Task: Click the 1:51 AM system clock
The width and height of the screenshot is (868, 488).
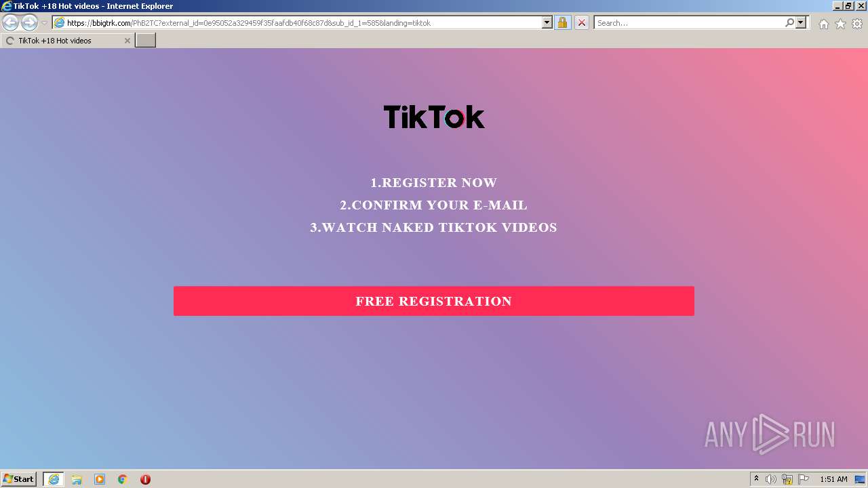Action: (833, 479)
